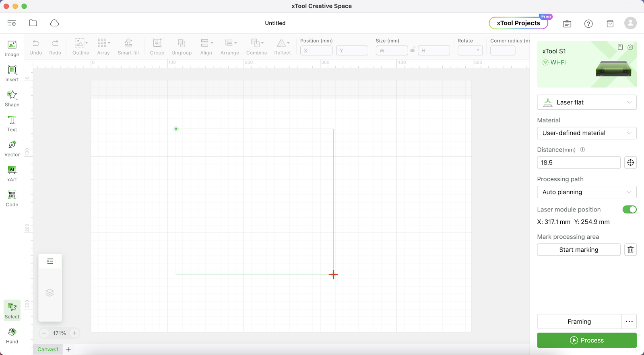Add a new canvas tab

pos(68,349)
